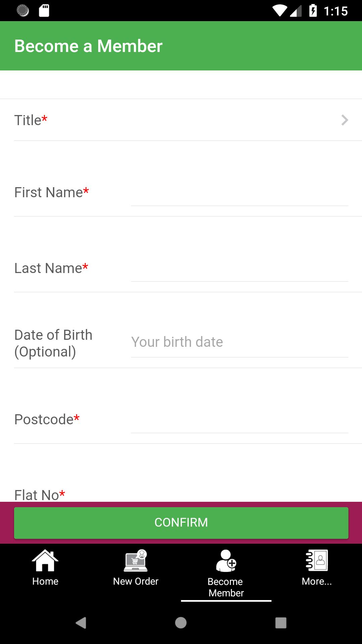The image size is (362, 644).
Task: Open the More contacts notebook icon
Action: [x=317, y=560]
